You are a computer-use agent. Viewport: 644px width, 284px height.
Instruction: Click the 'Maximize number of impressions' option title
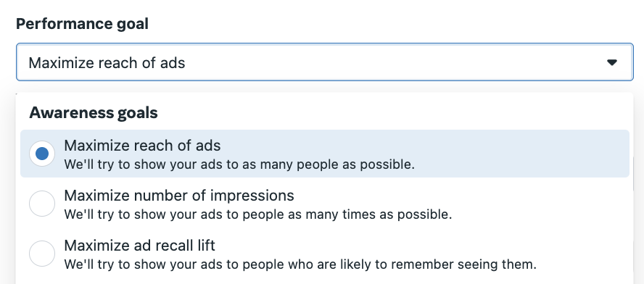(179, 196)
